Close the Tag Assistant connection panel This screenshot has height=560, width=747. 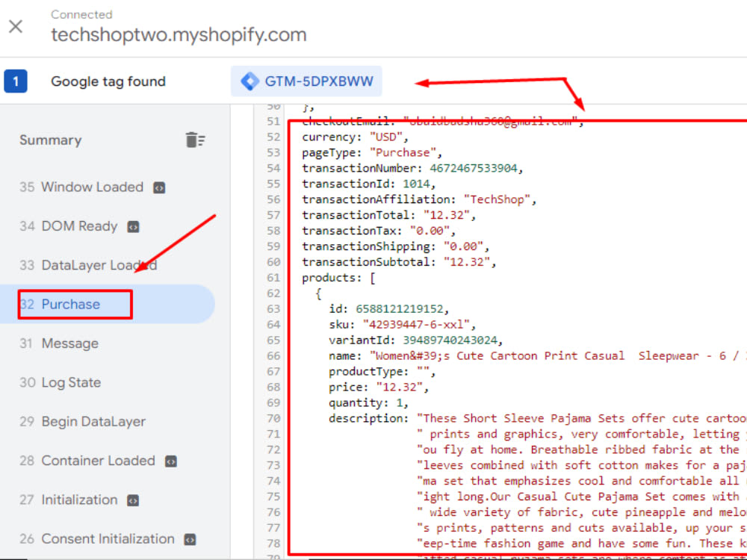pos(16,26)
